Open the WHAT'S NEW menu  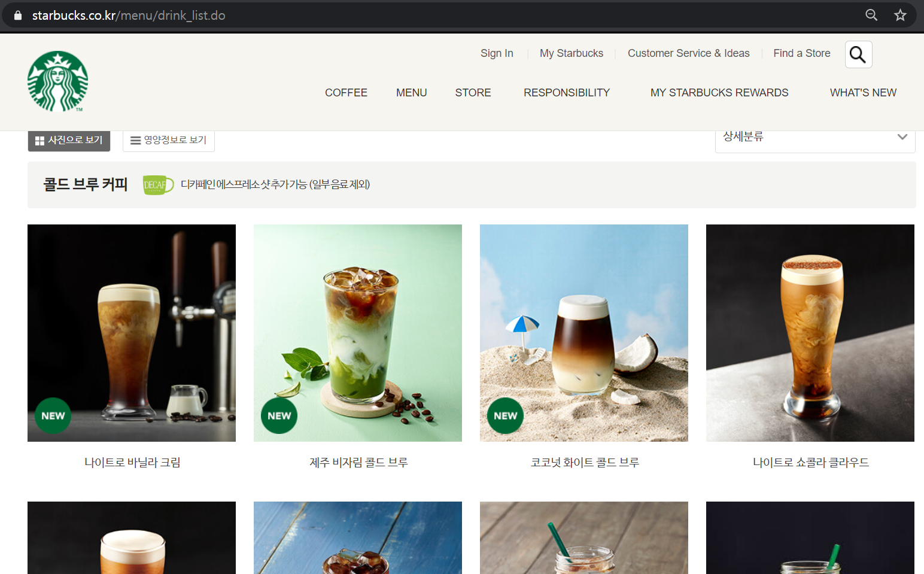click(863, 93)
